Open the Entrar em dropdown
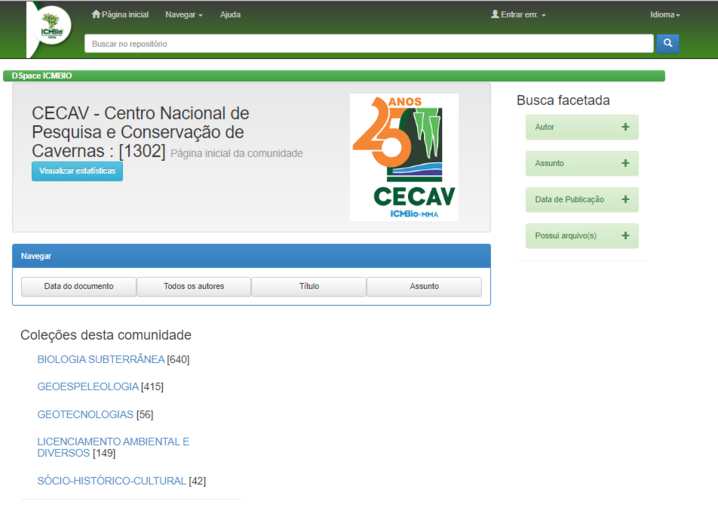 tap(518, 15)
